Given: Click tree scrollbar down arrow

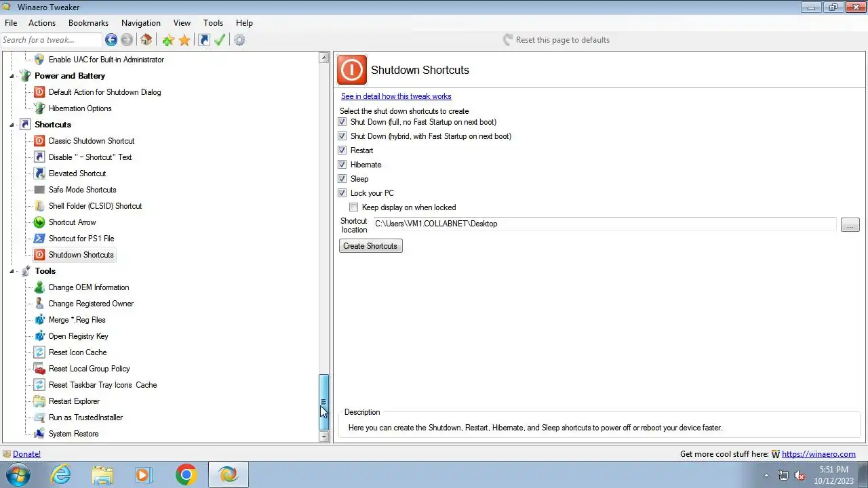Looking at the screenshot, I should coord(324,437).
